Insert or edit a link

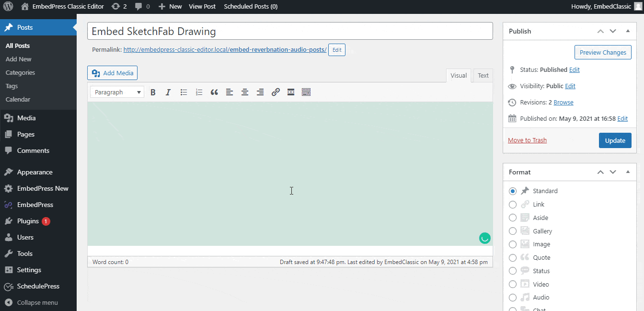(x=276, y=92)
